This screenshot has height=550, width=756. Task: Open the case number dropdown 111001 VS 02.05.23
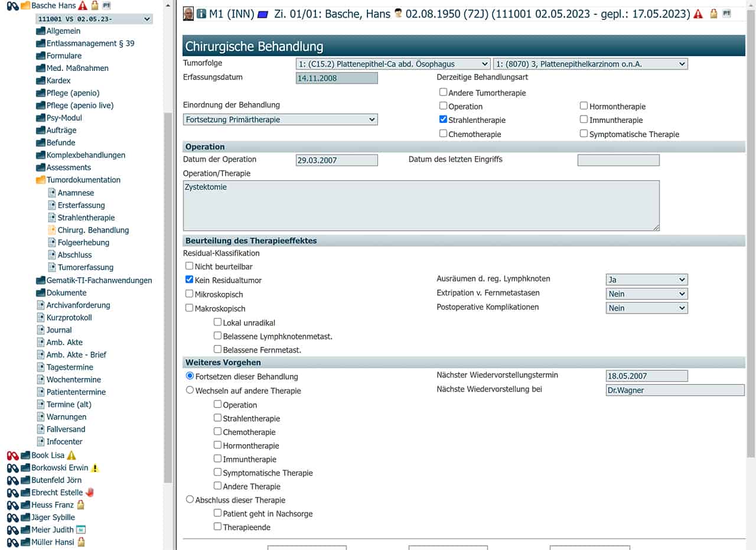(x=94, y=19)
